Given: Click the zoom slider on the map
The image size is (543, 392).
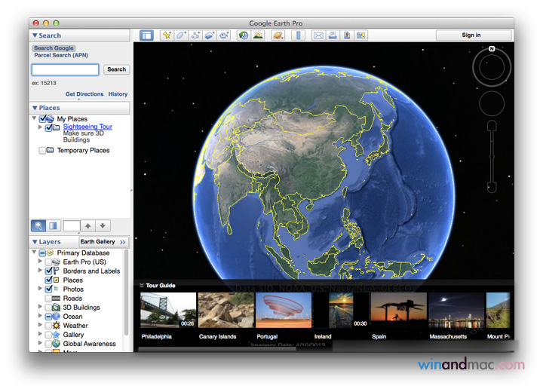Looking at the screenshot, I should click(x=492, y=156).
